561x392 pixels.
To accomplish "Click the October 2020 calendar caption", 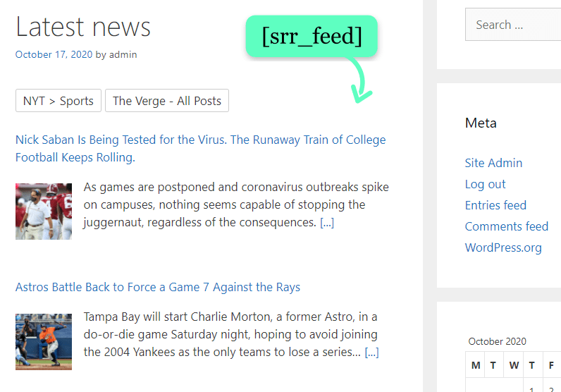I will point(497,341).
